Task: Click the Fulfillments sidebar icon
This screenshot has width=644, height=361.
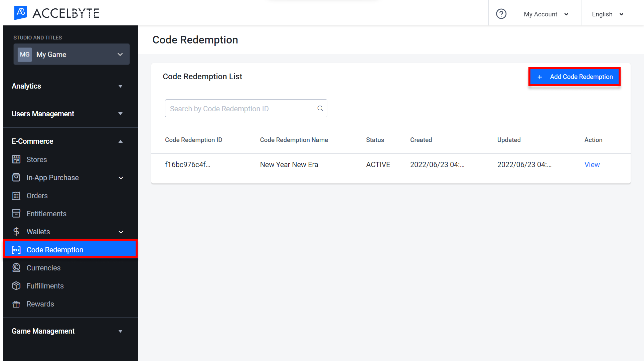Action: 16,285
